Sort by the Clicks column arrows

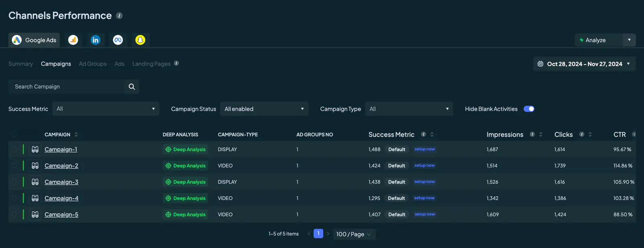pos(590,134)
